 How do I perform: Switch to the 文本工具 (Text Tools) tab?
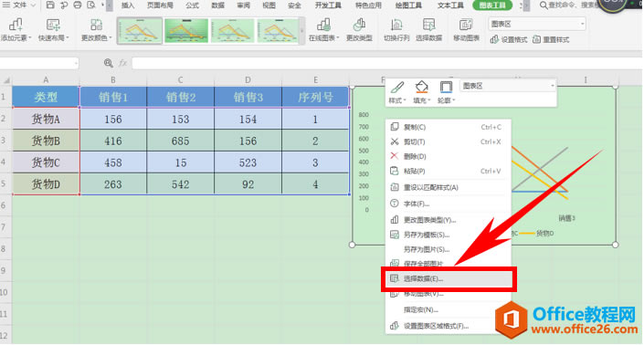tap(450, 5)
